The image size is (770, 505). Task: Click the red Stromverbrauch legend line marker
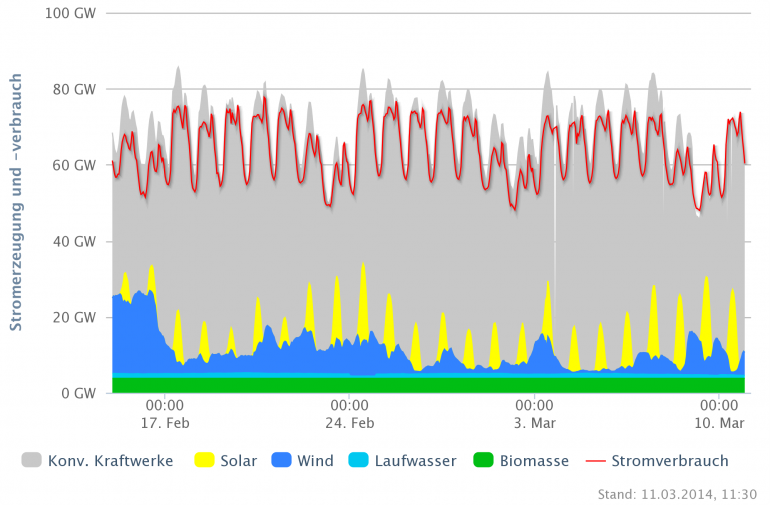pos(596,461)
